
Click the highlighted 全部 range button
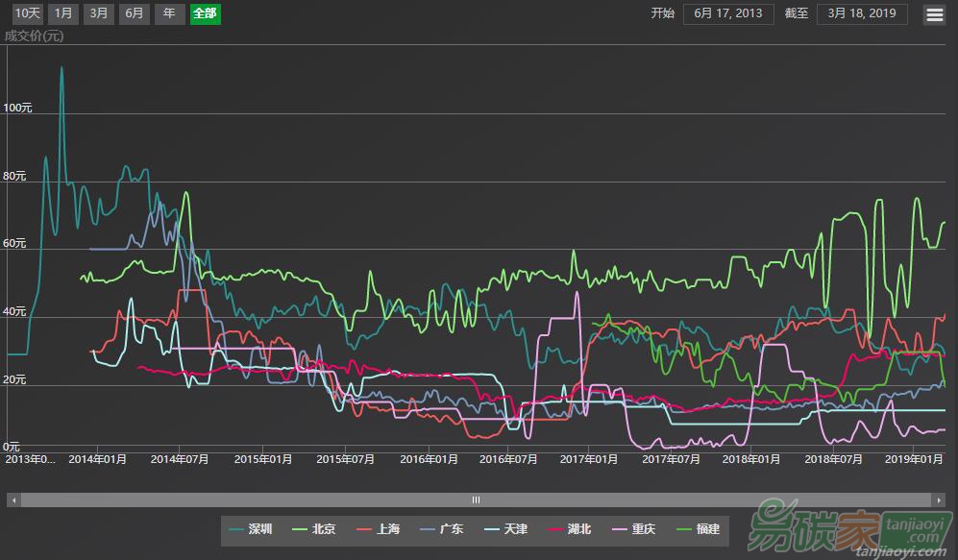205,13
